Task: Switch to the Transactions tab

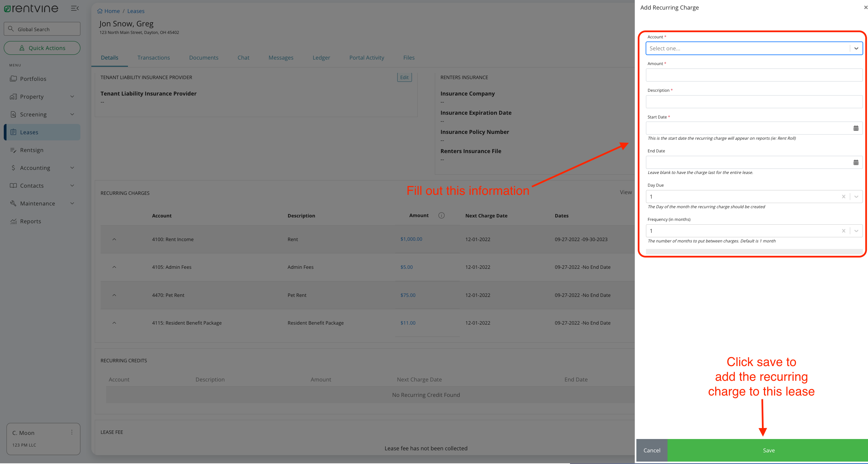Action: [x=154, y=58]
